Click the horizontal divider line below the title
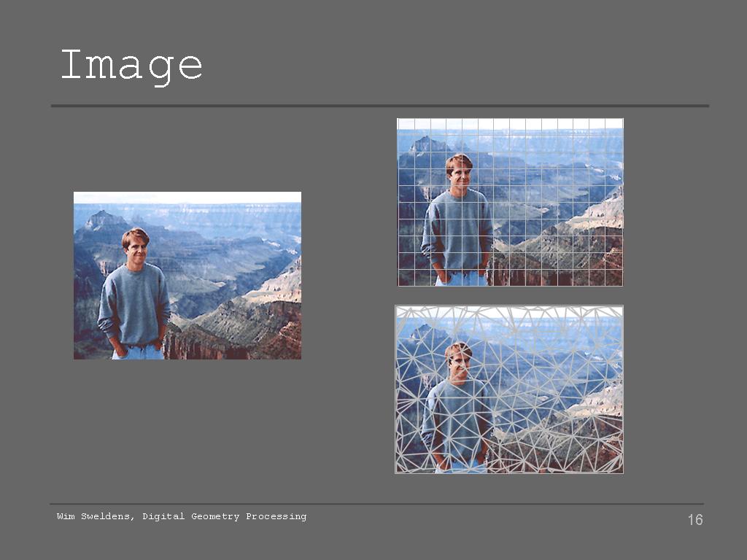 (x=379, y=106)
